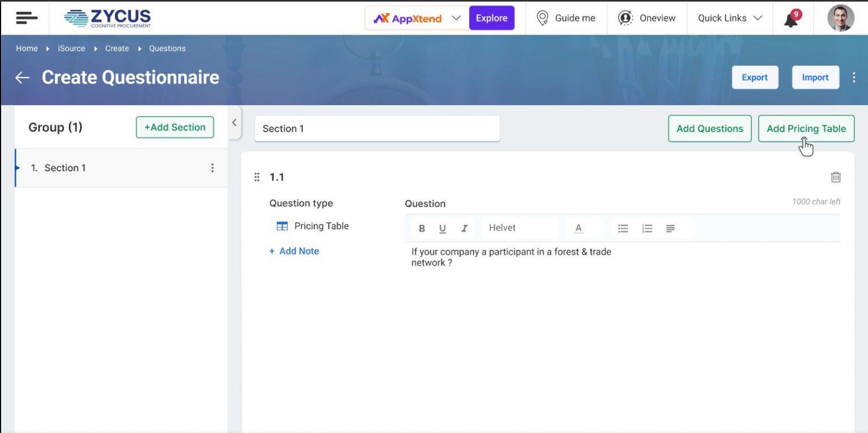
Task: Insert a bulleted list in the question
Action: point(623,228)
